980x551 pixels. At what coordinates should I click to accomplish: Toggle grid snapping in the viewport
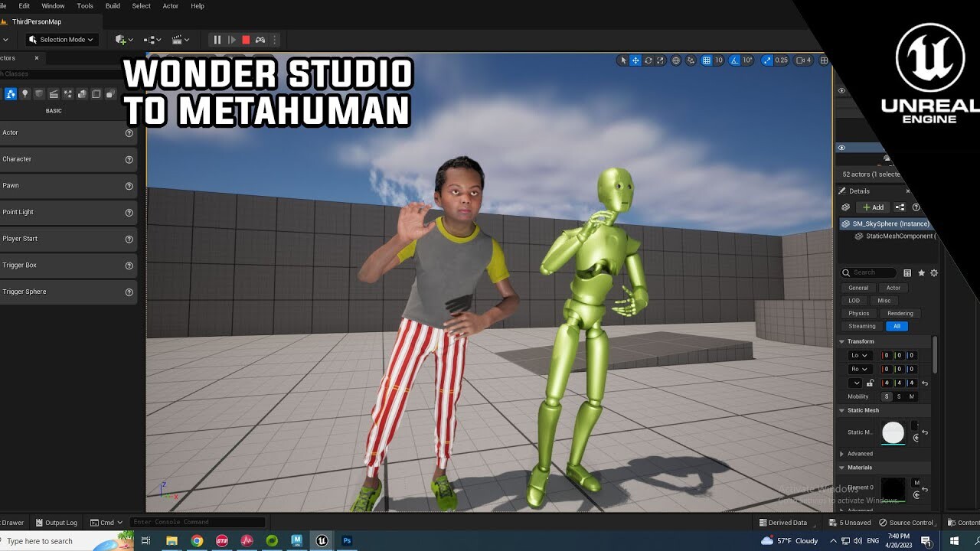[706, 60]
